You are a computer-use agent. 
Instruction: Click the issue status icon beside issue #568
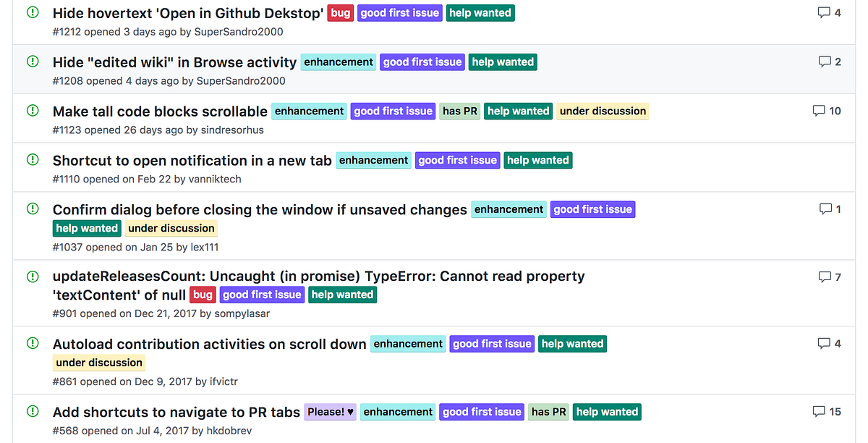point(33,411)
